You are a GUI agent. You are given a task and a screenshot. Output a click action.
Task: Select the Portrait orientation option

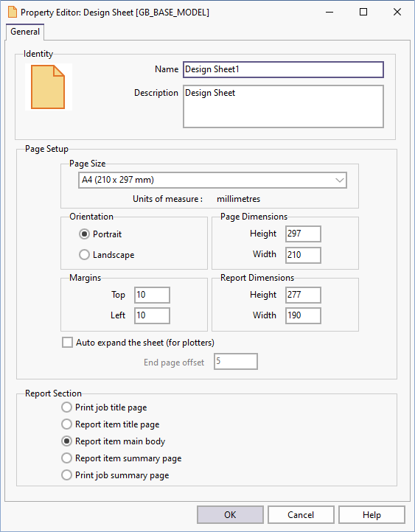[100, 234]
